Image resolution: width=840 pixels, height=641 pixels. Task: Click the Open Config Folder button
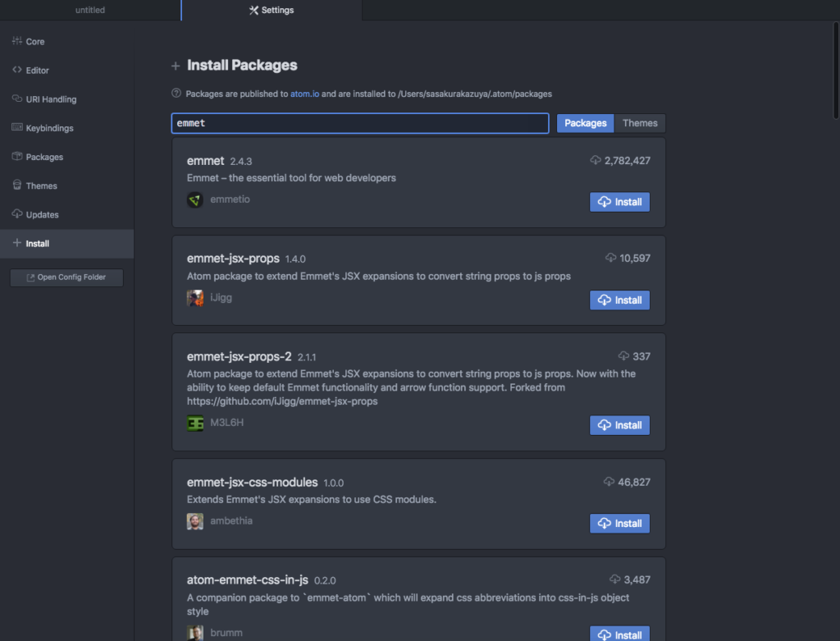click(66, 277)
